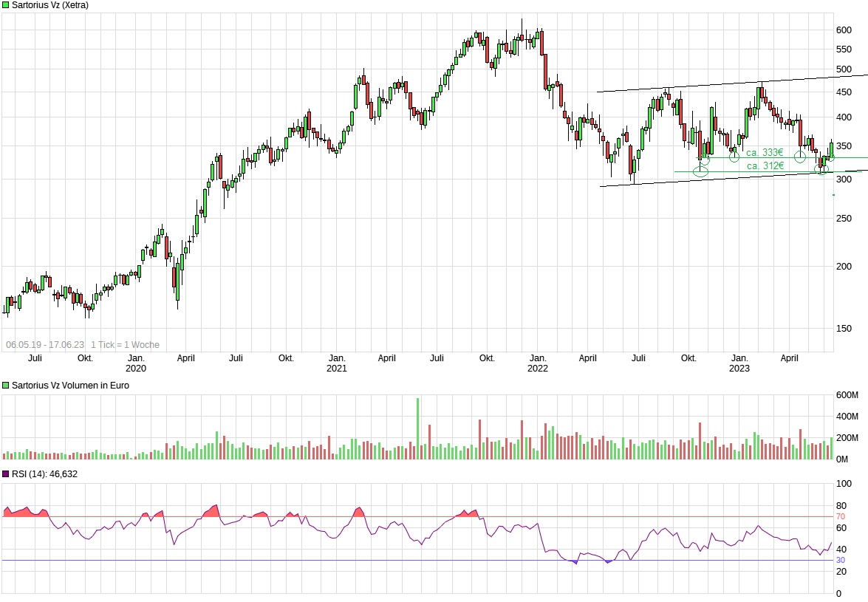Click the red 70 overbought level label
The width and height of the screenshot is (868, 602).
tap(841, 517)
